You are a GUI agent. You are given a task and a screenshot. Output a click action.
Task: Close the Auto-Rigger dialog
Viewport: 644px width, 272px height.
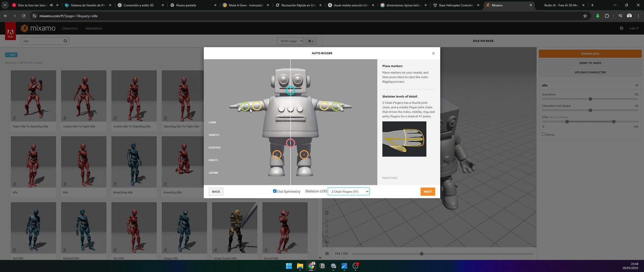[433, 53]
